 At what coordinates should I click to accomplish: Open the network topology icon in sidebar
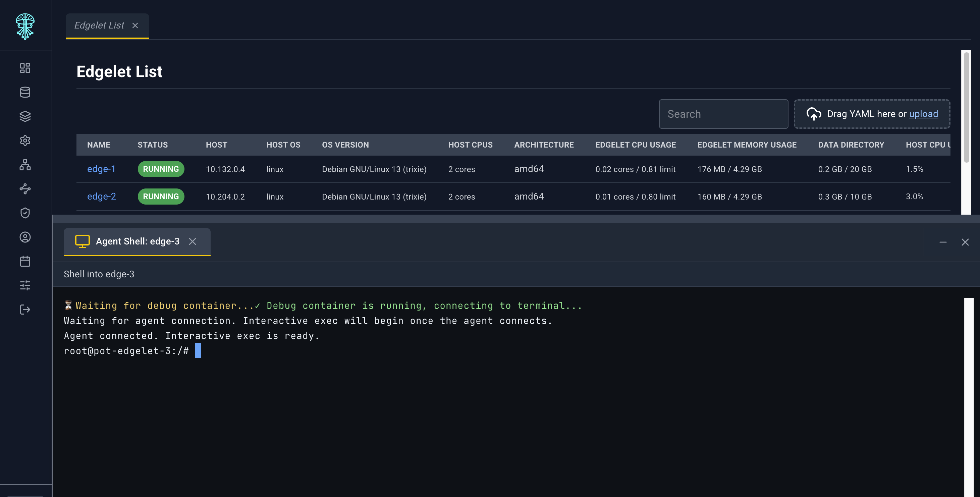25,165
